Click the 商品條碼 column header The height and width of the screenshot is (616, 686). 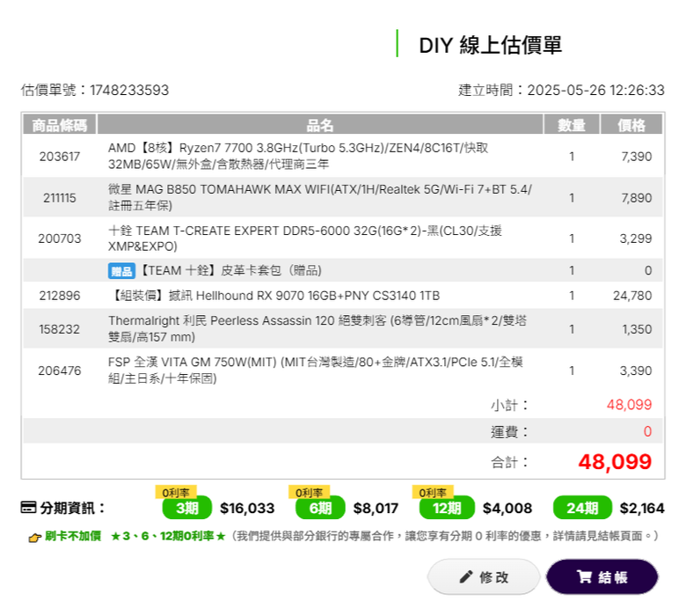click(60, 125)
